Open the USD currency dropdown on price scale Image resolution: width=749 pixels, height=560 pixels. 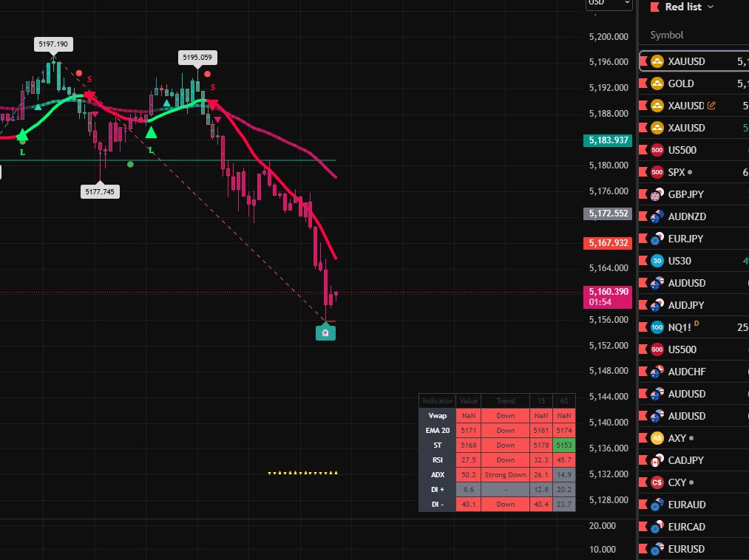click(609, 3)
